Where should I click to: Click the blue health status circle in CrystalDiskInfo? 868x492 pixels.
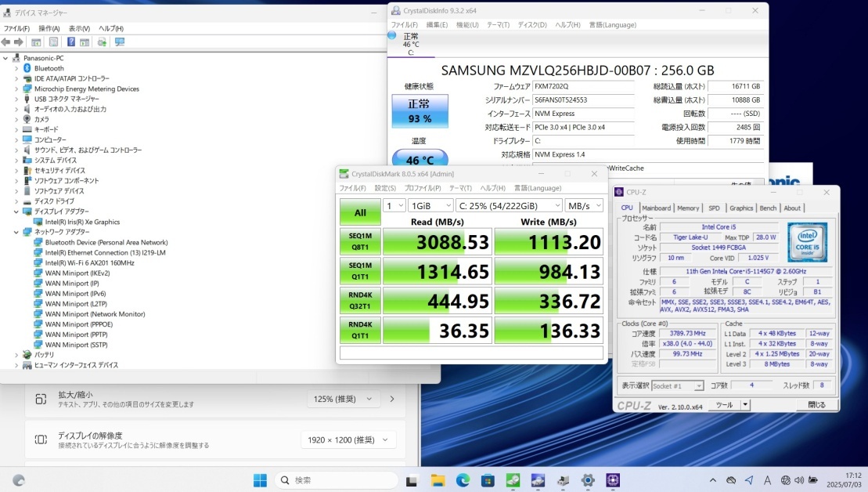[392, 35]
